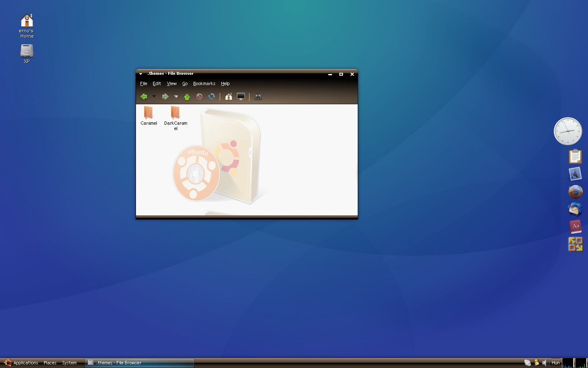The width and height of the screenshot is (588, 368).
Task: Click the user notes tray icon
Action: coord(537,363)
